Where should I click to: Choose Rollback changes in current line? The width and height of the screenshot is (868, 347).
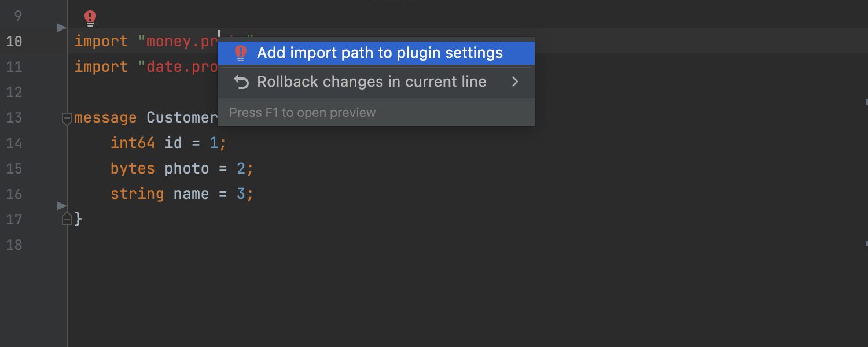(x=372, y=82)
